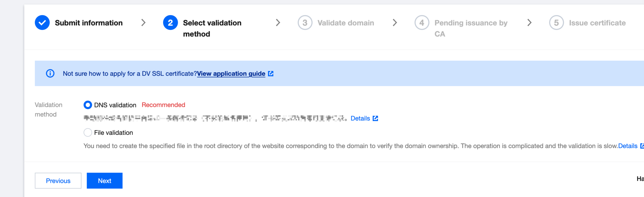The height and width of the screenshot is (197, 644).
Task: Click external link icon next to DNS Details
Action: tap(375, 118)
